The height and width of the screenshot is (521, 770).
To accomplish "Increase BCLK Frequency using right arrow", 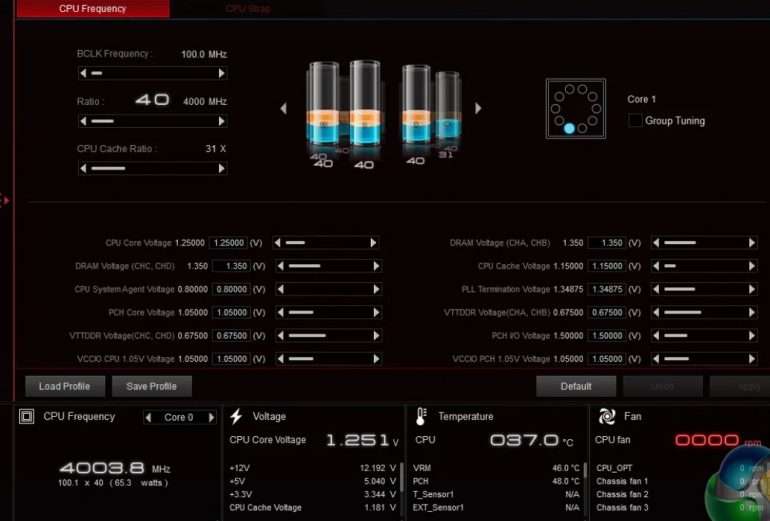I will [221, 73].
